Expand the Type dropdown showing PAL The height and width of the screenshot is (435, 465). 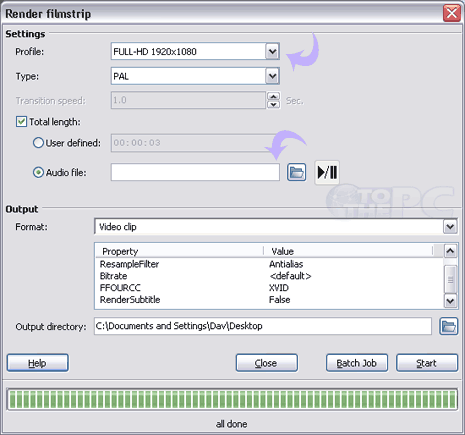point(272,76)
